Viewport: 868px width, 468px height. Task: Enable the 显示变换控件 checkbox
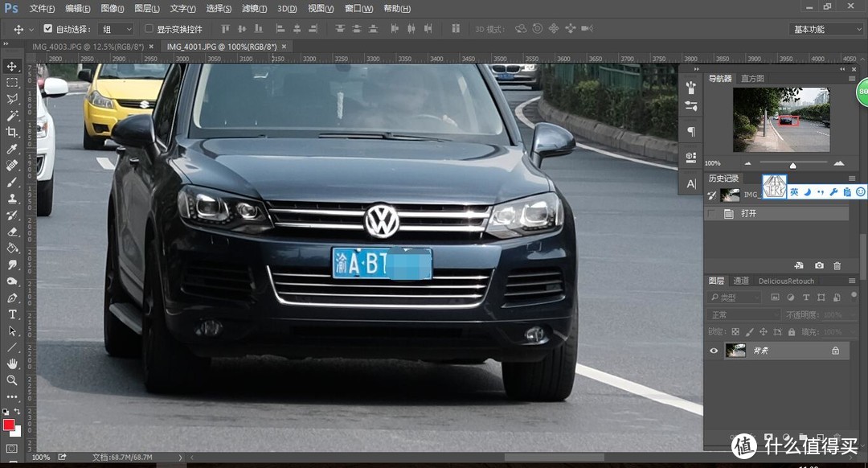(x=149, y=29)
